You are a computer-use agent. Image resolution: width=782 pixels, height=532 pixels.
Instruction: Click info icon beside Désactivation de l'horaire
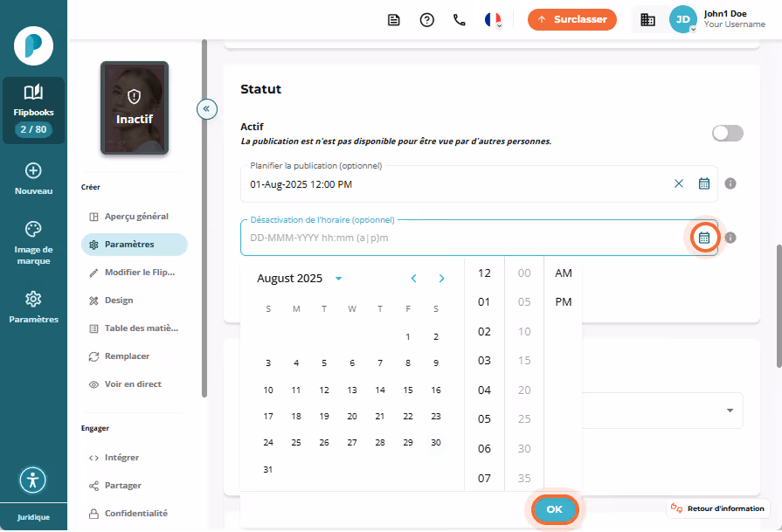point(730,238)
